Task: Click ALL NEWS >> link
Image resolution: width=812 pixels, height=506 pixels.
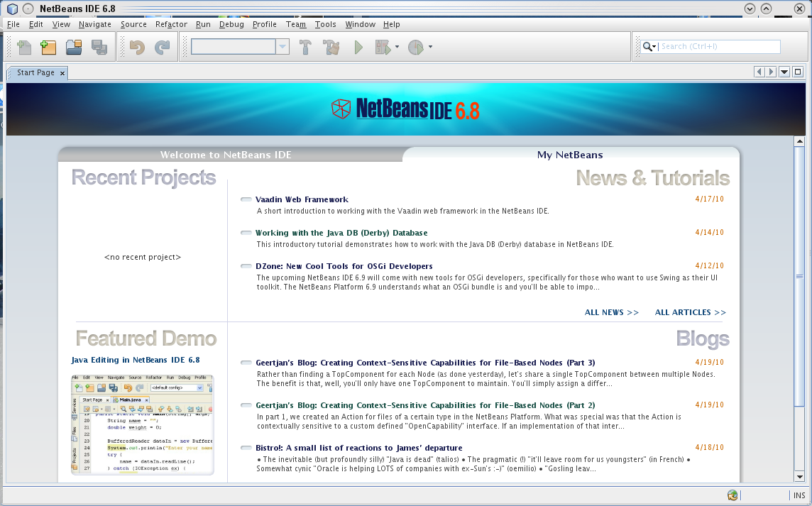Action: [612, 312]
